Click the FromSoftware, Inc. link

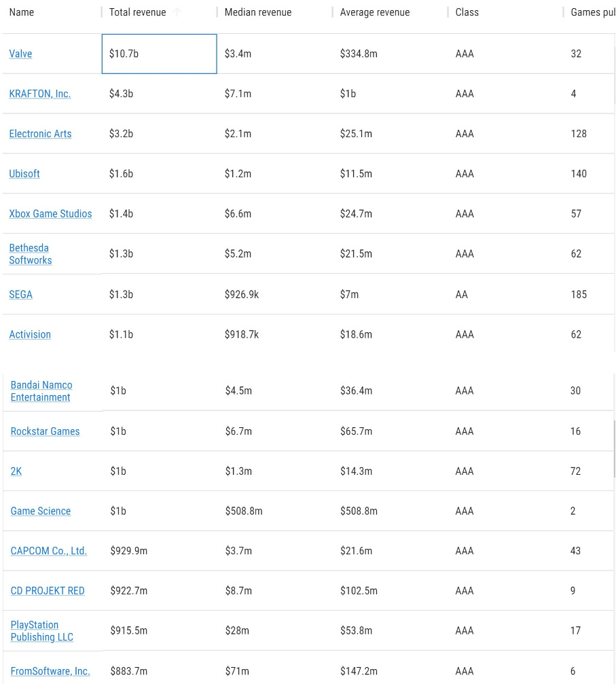50,671
